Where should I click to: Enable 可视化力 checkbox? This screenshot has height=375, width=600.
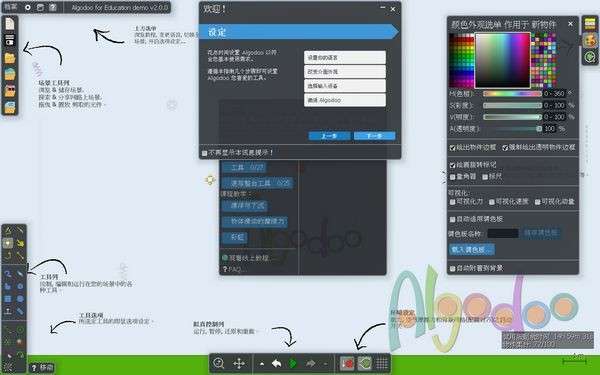(453, 202)
